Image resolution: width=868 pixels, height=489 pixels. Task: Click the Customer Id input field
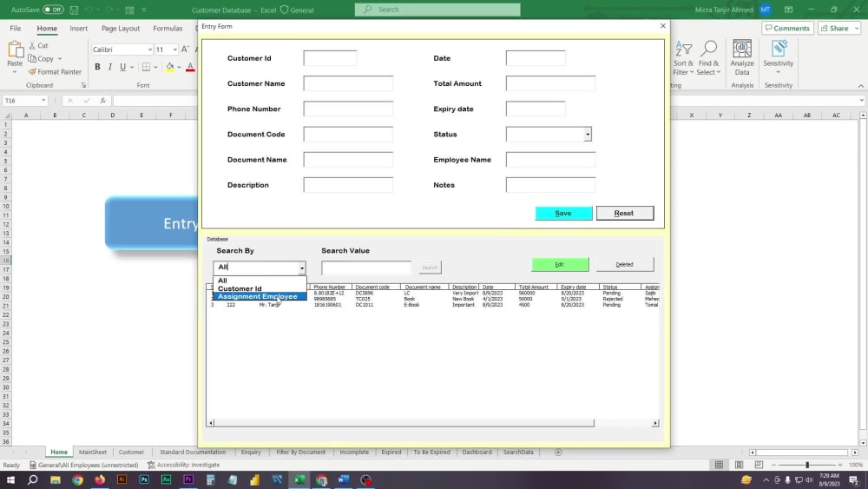click(x=330, y=58)
